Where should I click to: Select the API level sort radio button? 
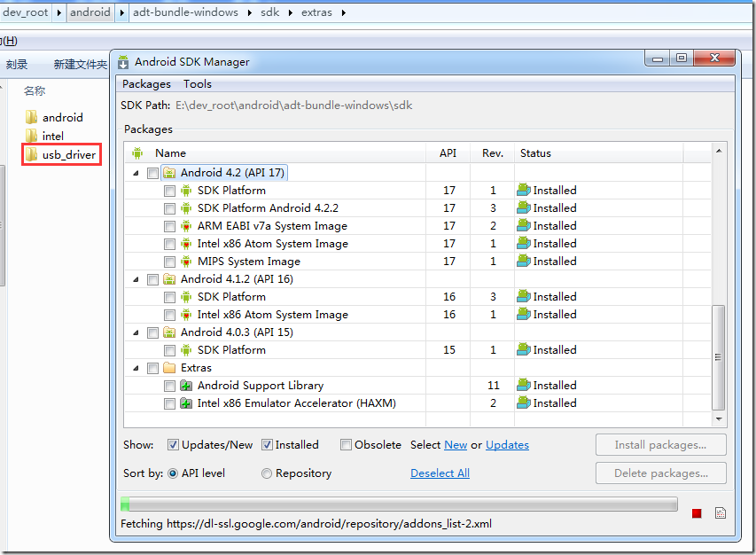point(173,473)
